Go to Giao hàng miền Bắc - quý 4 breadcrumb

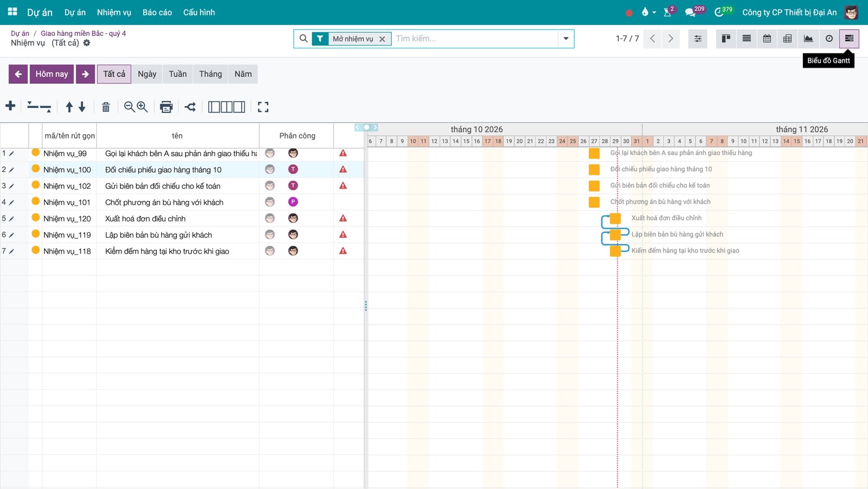(x=83, y=34)
